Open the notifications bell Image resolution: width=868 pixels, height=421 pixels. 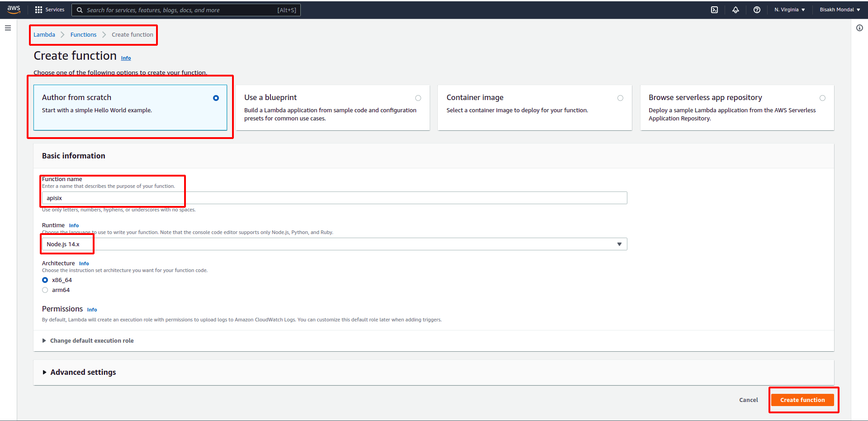[x=735, y=10]
